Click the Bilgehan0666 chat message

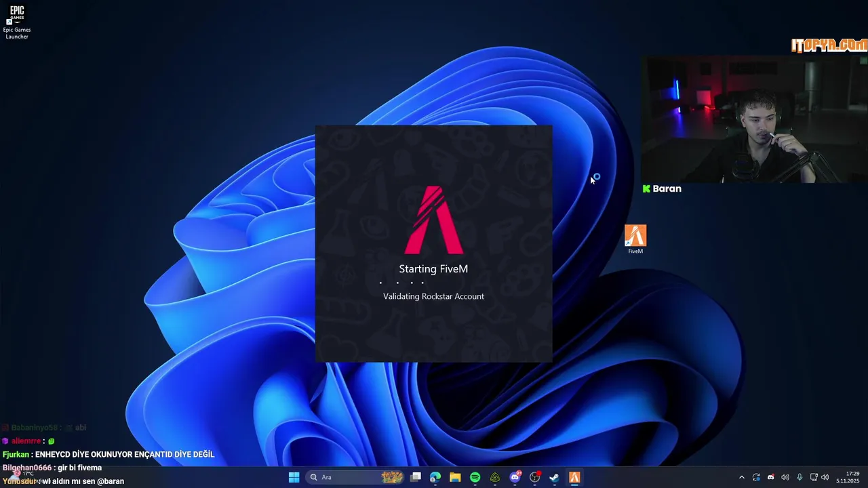(x=52, y=468)
